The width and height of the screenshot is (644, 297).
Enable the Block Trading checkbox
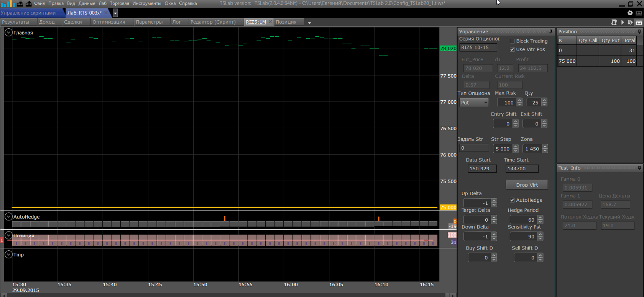[512, 41]
